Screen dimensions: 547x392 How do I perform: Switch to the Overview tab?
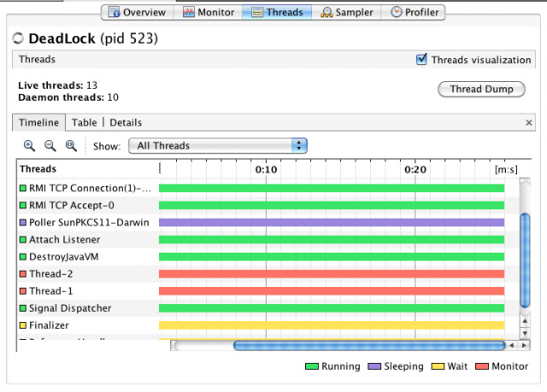137,13
